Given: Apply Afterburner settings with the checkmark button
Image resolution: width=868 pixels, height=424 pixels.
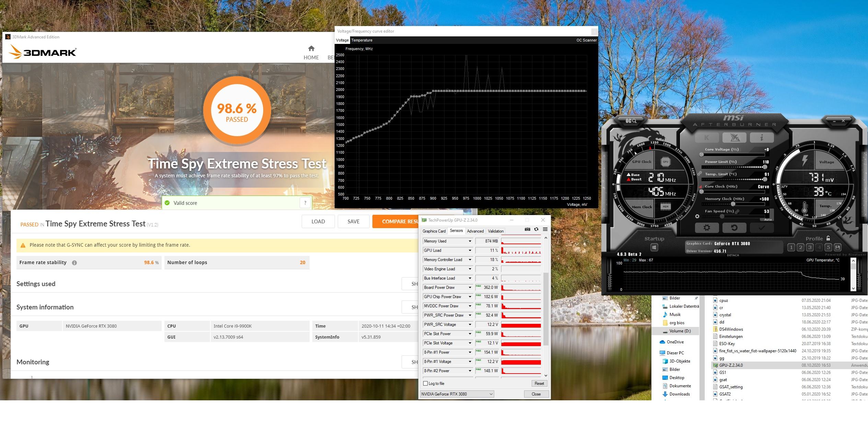Looking at the screenshot, I should click(x=762, y=227).
